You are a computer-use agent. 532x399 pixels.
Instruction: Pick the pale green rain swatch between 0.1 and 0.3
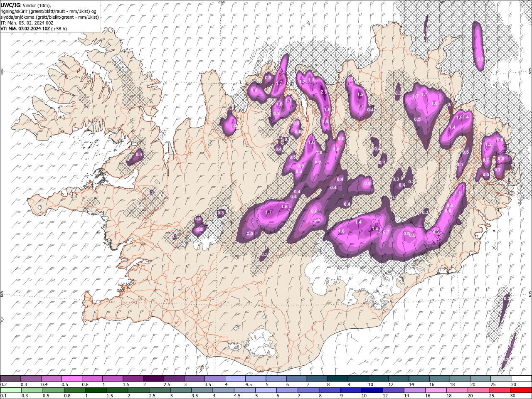(11, 390)
